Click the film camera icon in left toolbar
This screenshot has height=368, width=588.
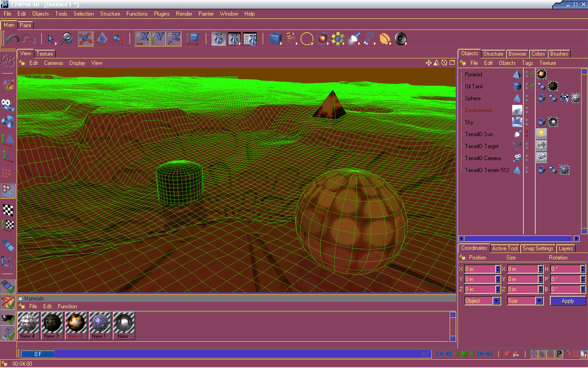pyautogui.click(x=8, y=104)
